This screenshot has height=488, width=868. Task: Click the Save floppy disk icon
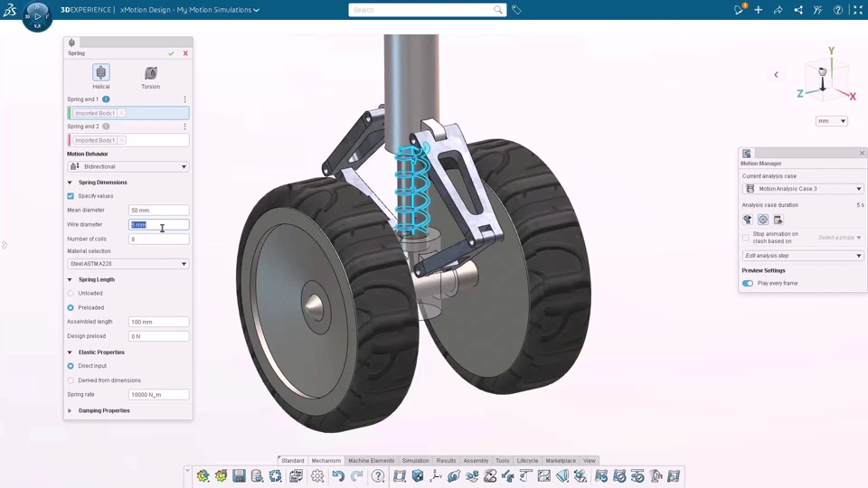[239, 476]
